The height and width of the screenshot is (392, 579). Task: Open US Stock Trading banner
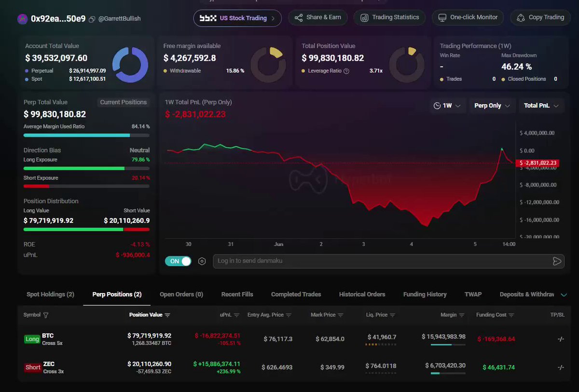[237, 18]
